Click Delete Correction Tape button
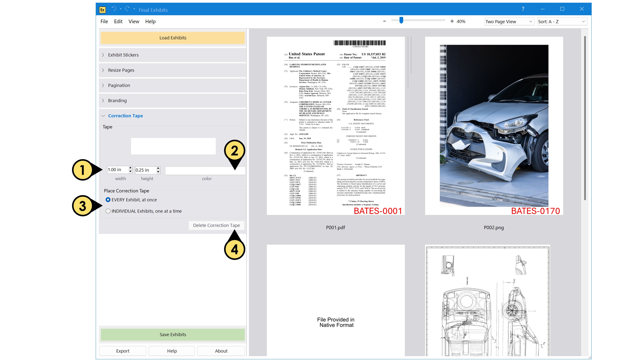The image size is (644, 362). click(216, 225)
